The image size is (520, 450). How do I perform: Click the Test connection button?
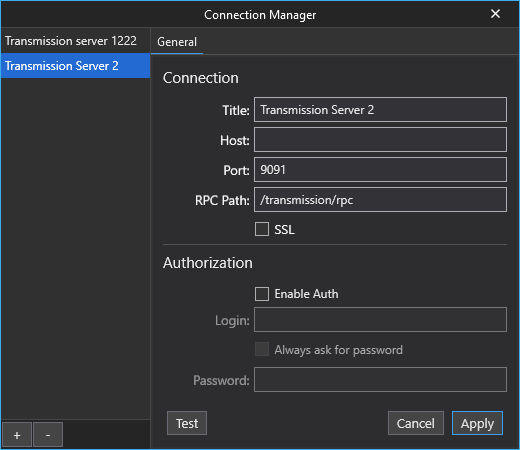187,423
